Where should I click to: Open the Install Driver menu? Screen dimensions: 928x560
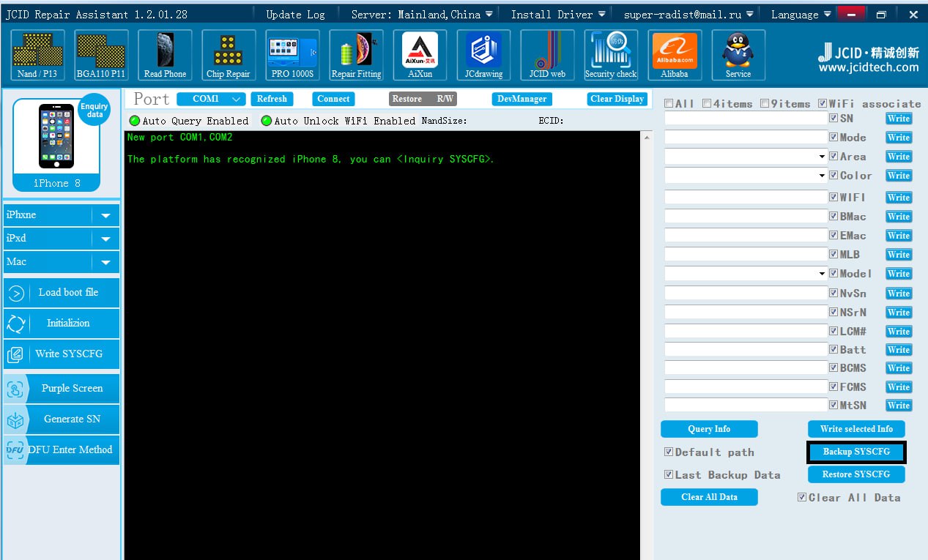coord(558,15)
